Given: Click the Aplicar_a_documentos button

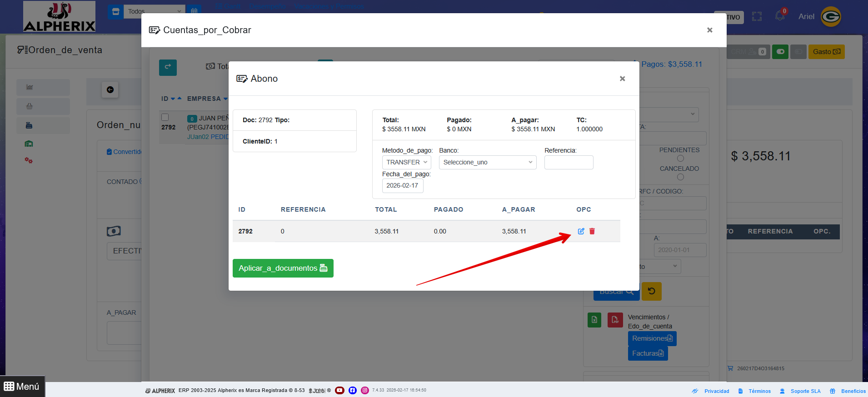Looking at the screenshot, I should point(283,268).
